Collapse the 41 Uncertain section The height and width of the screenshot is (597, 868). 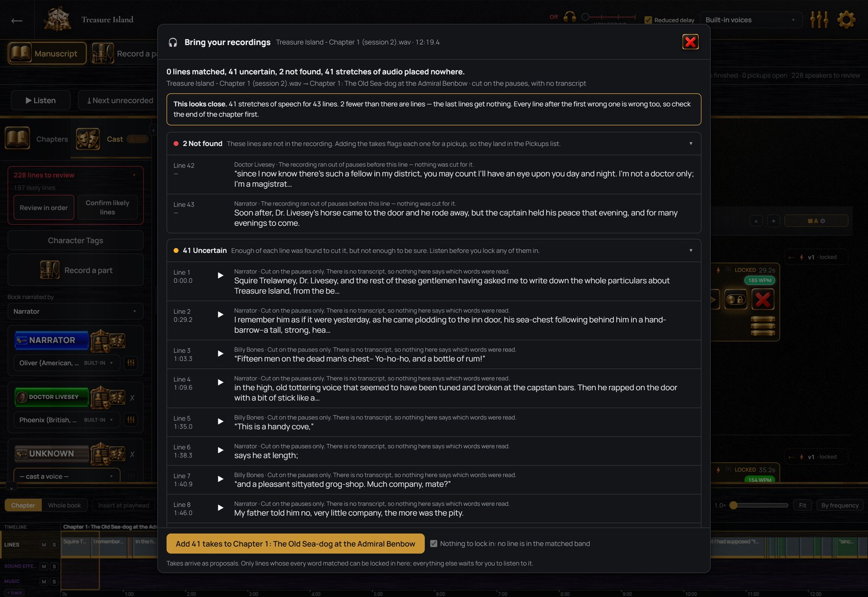click(x=691, y=251)
